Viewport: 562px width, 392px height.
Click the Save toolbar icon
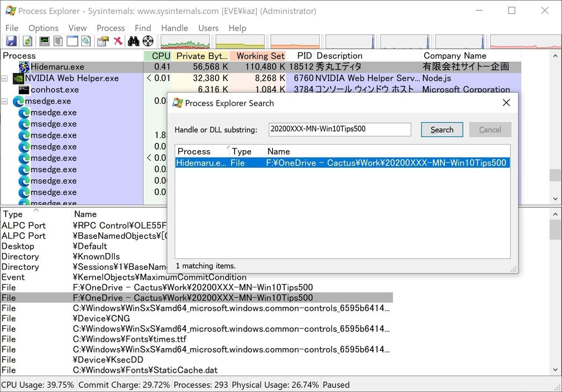(11, 41)
